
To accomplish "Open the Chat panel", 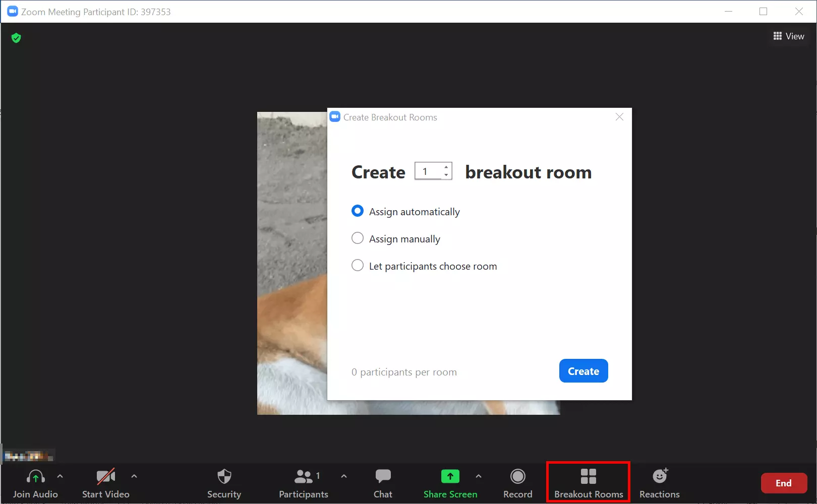I will pyautogui.click(x=383, y=483).
